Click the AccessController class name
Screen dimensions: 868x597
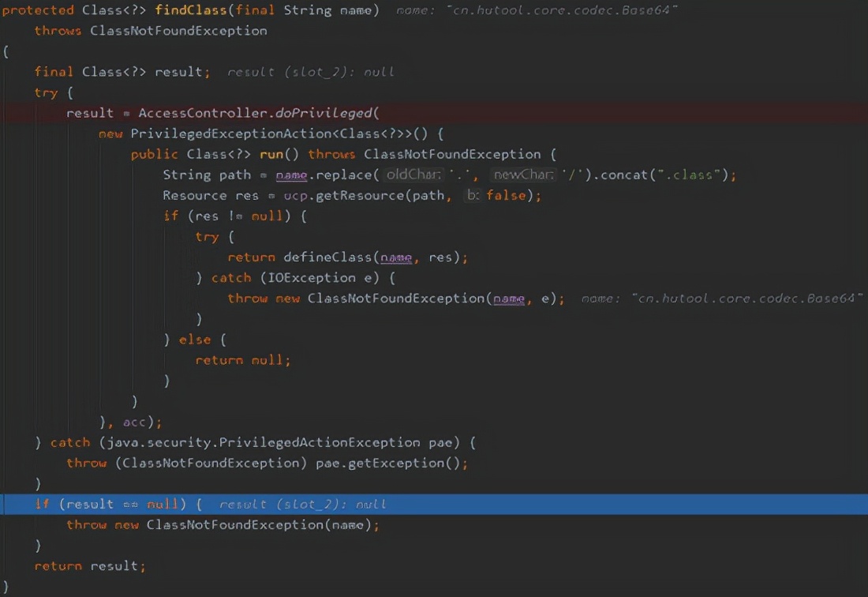tap(203, 113)
